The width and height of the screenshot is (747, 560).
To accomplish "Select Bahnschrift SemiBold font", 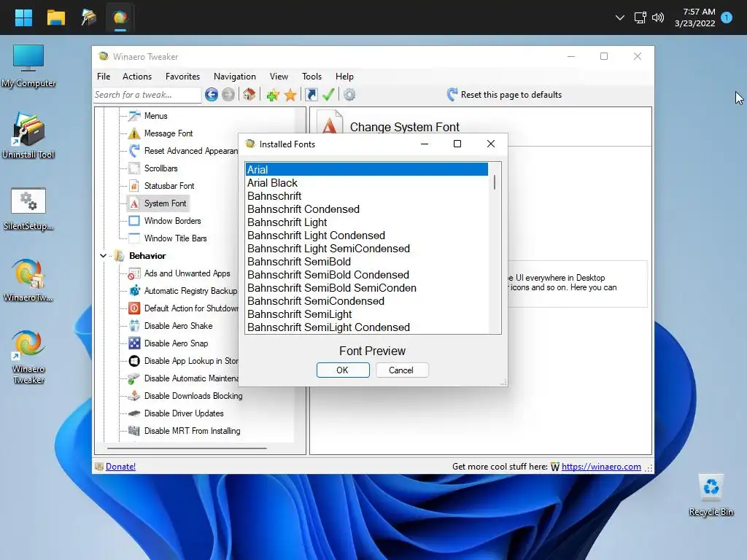I will click(366, 262).
